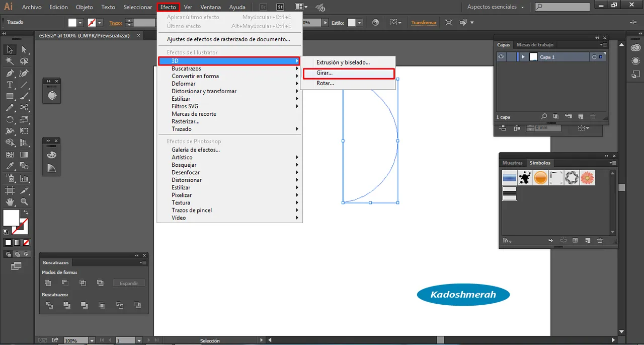Swap fill and stroke colors arrow
The width and height of the screenshot is (644, 345).
(25, 212)
